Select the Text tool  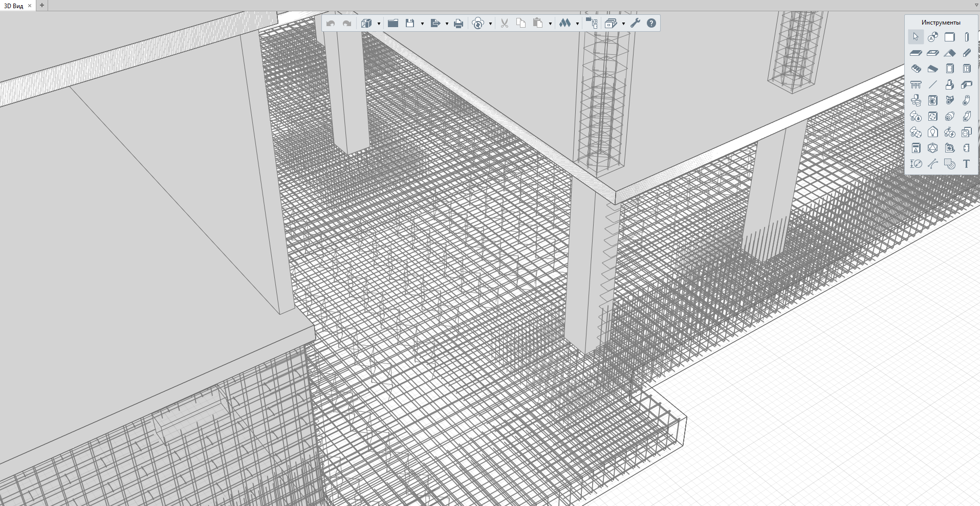pos(966,164)
